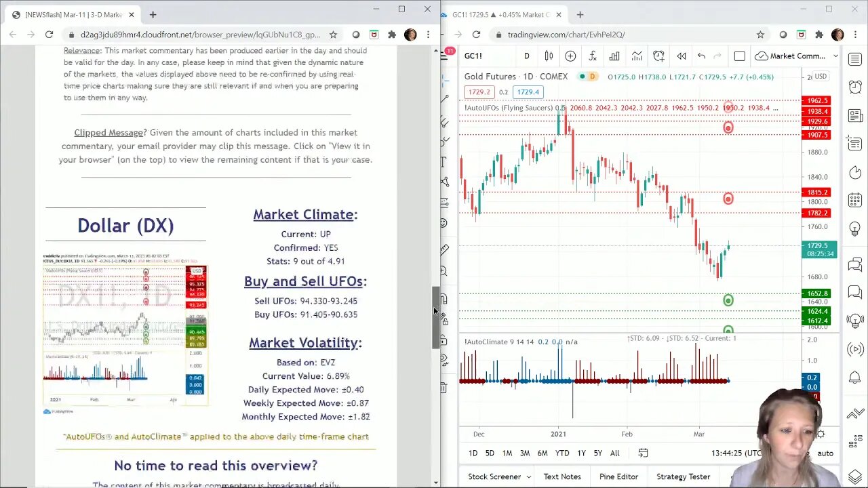The width and height of the screenshot is (868, 488).
Task: Open the layout setup square icon
Action: pyautogui.click(x=740, y=56)
